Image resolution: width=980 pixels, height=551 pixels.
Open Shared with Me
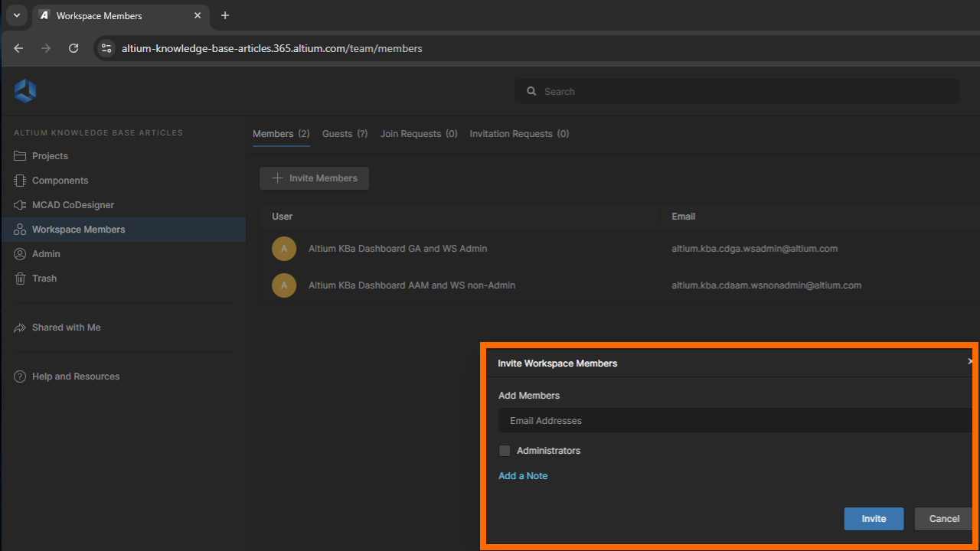pyautogui.click(x=66, y=328)
